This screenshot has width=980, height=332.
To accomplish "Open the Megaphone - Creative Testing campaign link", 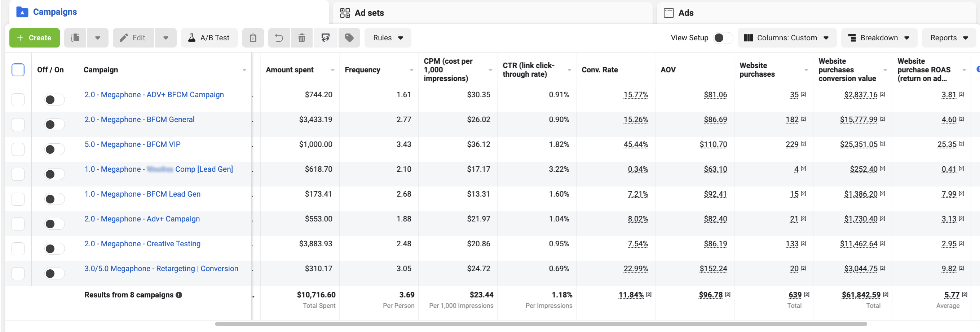I will click(x=142, y=243).
